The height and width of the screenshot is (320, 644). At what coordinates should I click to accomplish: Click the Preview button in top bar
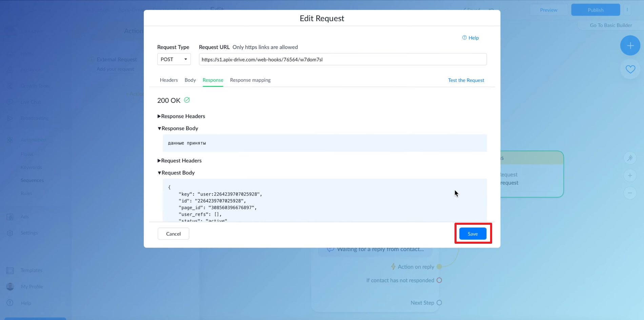pyautogui.click(x=549, y=10)
